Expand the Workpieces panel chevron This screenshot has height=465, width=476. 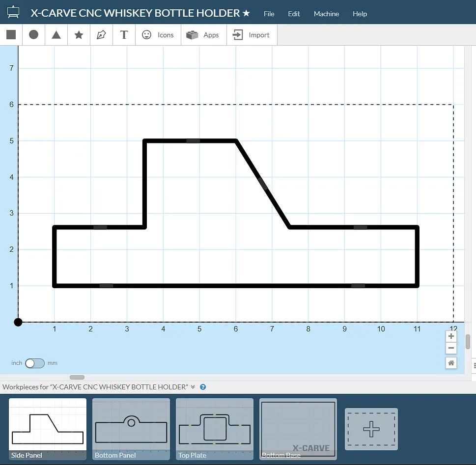tap(193, 387)
